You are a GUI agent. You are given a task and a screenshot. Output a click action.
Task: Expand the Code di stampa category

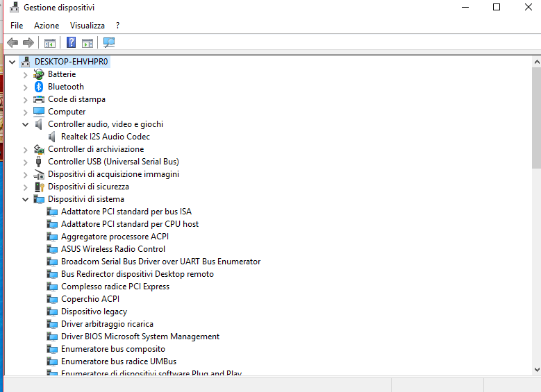coord(25,100)
